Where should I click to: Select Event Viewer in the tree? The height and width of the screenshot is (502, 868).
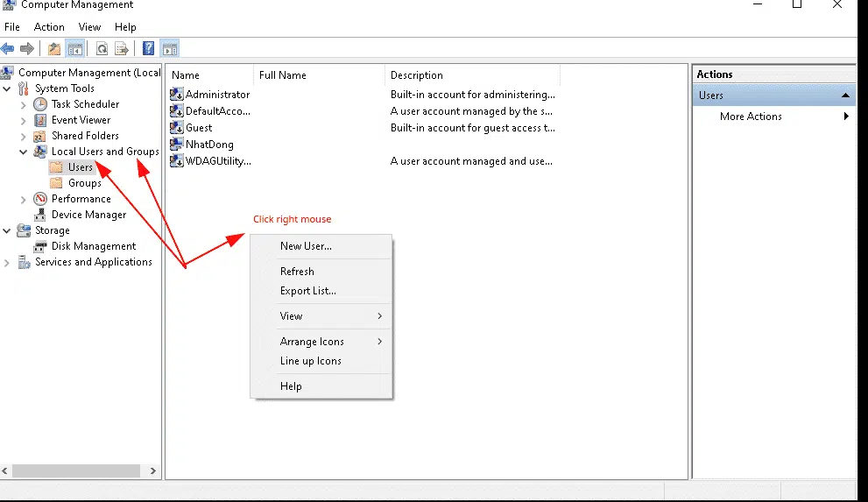pyautogui.click(x=81, y=120)
